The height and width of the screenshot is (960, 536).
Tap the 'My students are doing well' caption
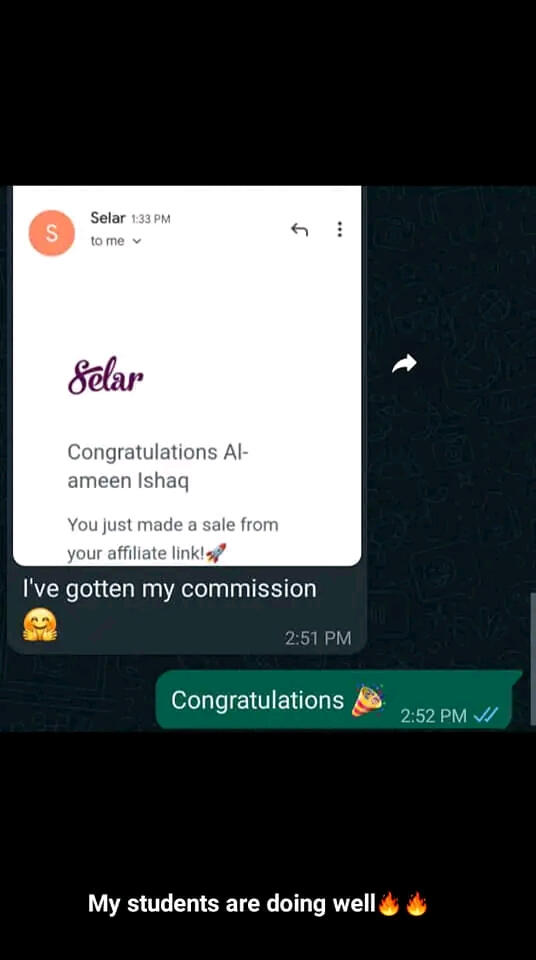[232, 904]
